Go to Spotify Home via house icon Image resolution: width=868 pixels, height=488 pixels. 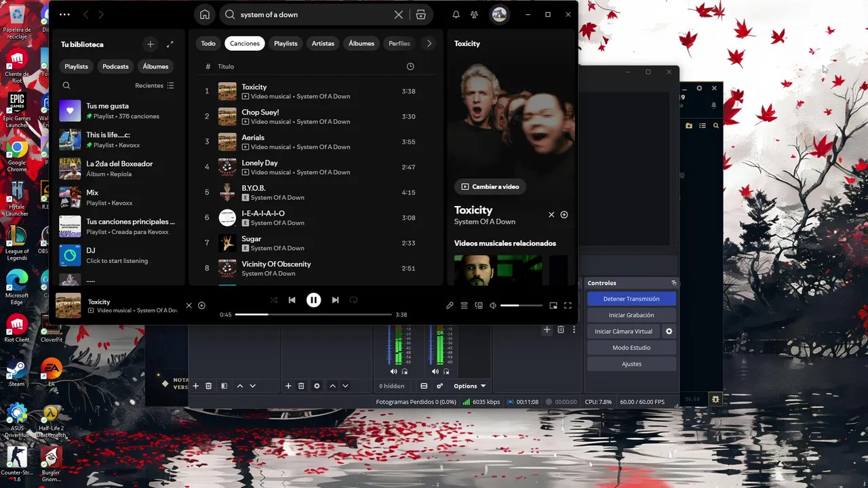tap(204, 14)
